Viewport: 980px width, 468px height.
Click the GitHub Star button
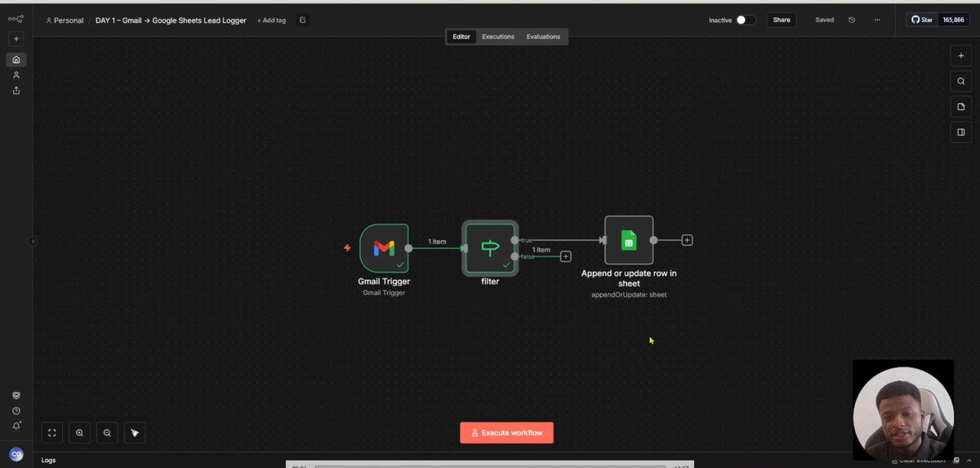click(922, 20)
